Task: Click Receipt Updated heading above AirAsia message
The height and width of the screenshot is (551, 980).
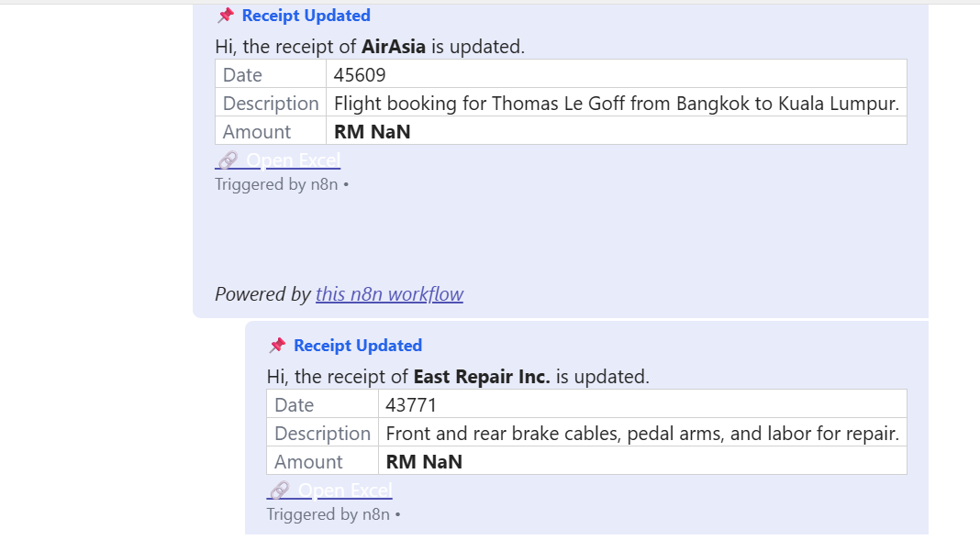Action: point(306,16)
